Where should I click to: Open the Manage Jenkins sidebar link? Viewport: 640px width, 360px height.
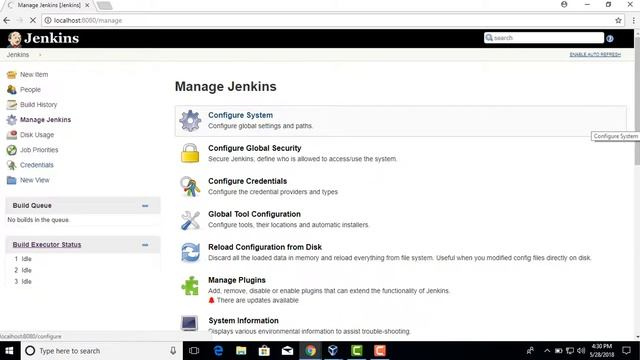coord(45,120)
